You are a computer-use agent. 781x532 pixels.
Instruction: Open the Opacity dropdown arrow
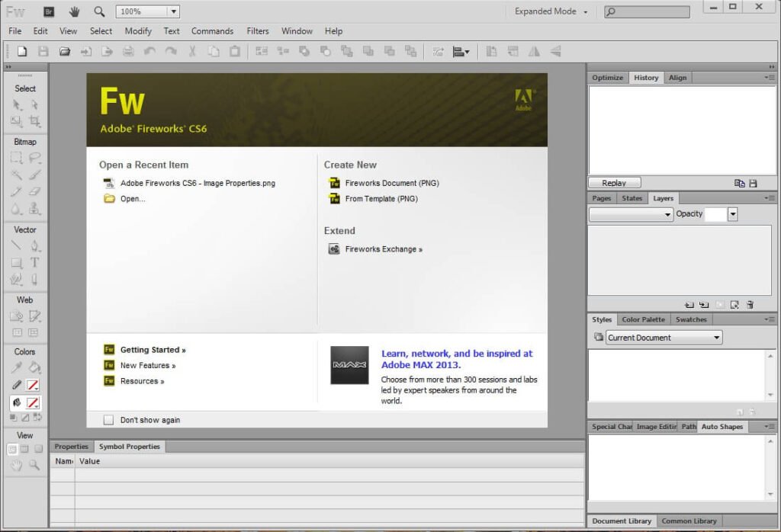click(733, 214)
